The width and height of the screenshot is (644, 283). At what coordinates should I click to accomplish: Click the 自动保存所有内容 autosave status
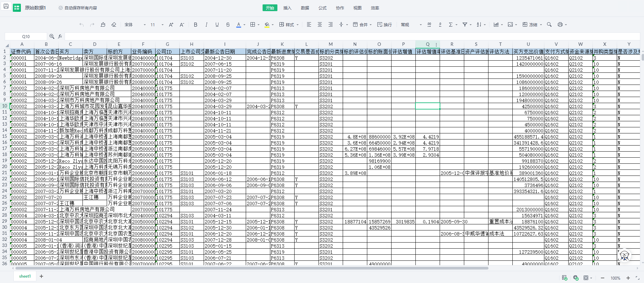point(78,8)
